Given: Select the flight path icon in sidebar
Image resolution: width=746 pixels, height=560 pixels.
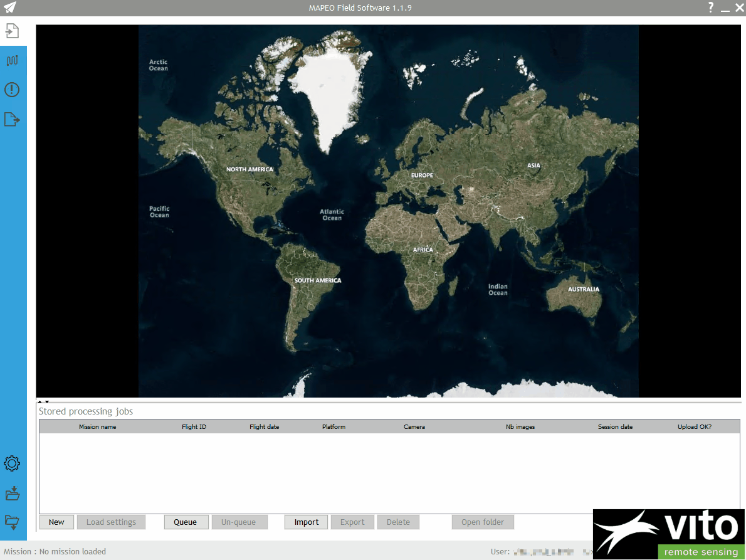Looking at the screenshot, I should 13,60.
